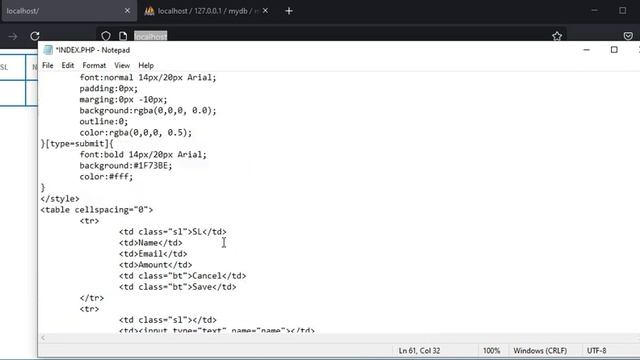Bookmark this page with the star icon
This screenshot has height=360, width=640.
(x=557, y=36)
